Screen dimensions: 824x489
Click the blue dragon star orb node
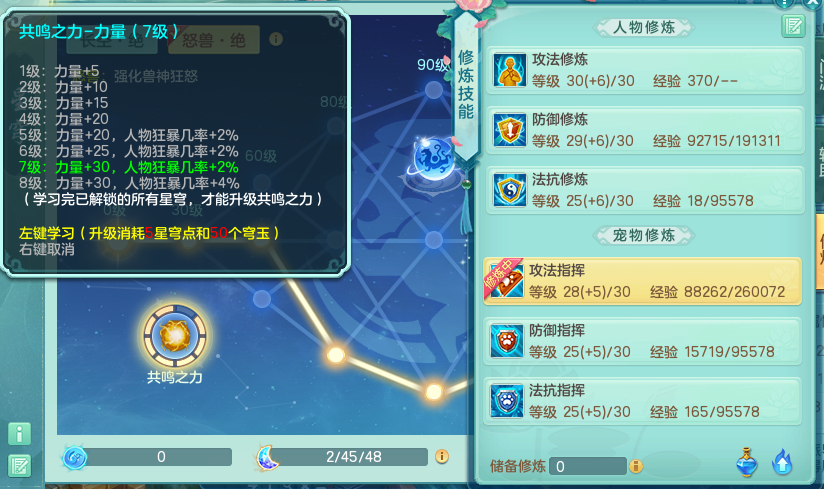(x=433, y=160)
